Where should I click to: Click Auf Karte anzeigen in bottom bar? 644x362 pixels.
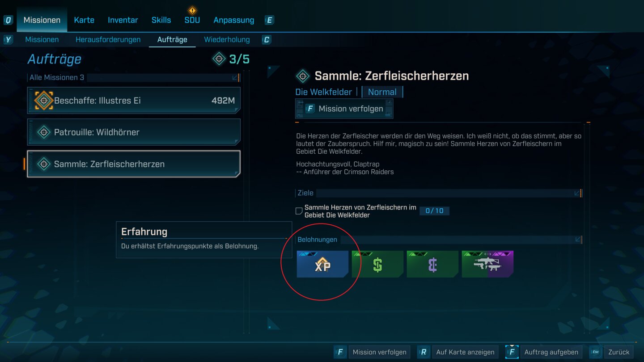tap(458, 352)
